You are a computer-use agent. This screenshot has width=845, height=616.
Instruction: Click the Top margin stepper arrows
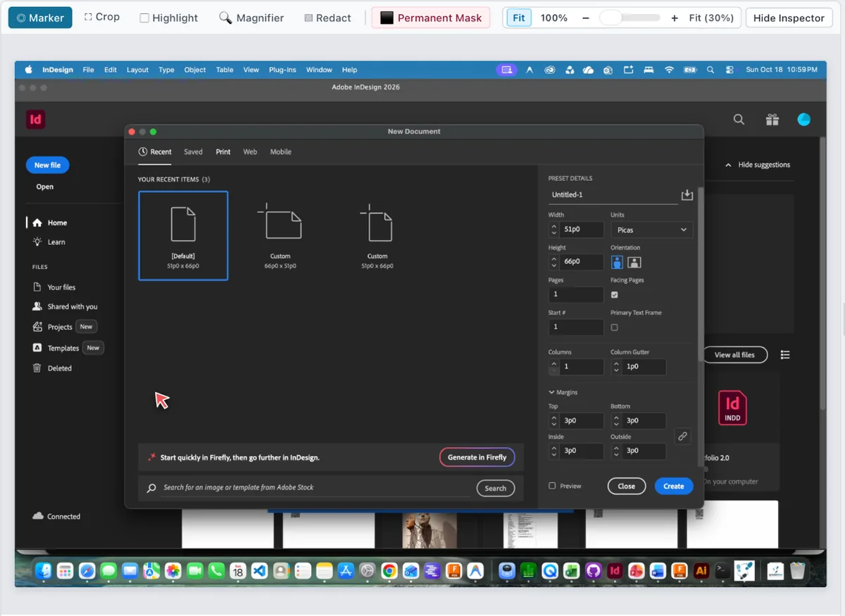554,420
